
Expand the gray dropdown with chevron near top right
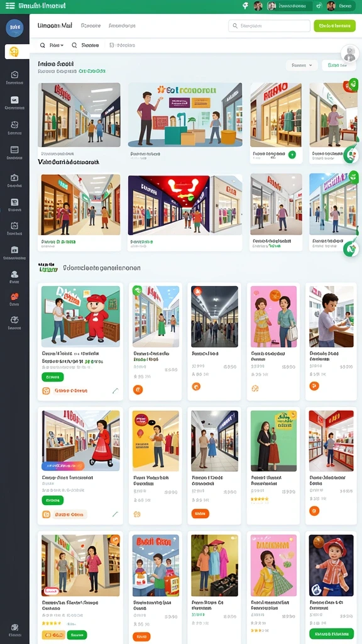point(302,65)
